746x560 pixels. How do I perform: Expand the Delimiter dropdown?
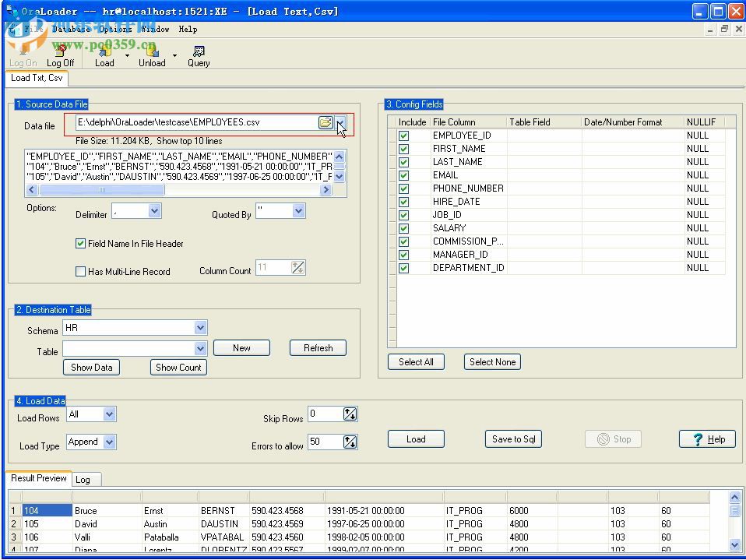154,211
